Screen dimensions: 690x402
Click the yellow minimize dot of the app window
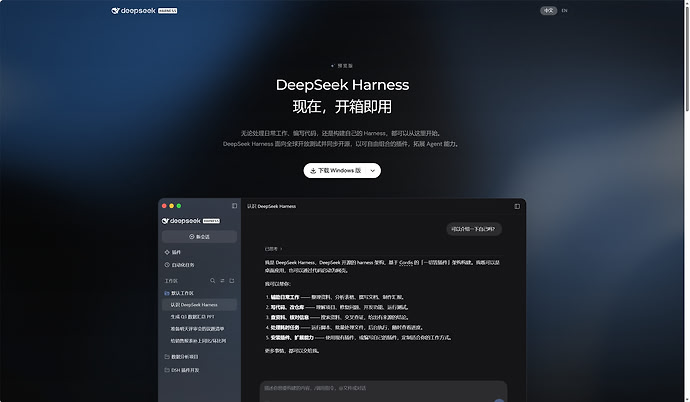pyautogui.click(x=172, y=206)
